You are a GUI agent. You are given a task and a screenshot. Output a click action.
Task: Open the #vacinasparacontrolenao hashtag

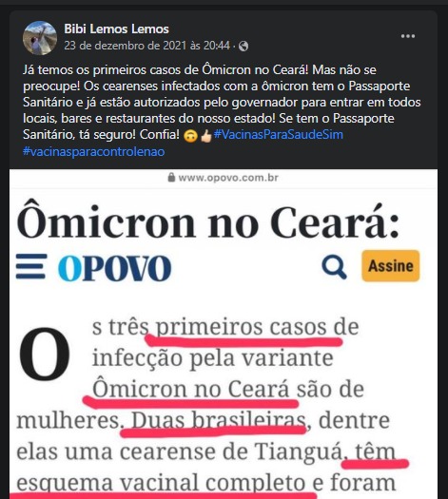pos(93,151)
